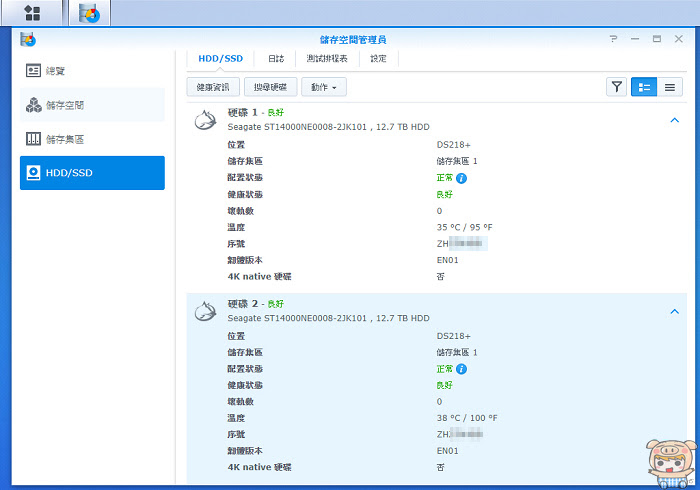
Task: Open the 動作 dropdown menu
Action: (x=324, y=87)
